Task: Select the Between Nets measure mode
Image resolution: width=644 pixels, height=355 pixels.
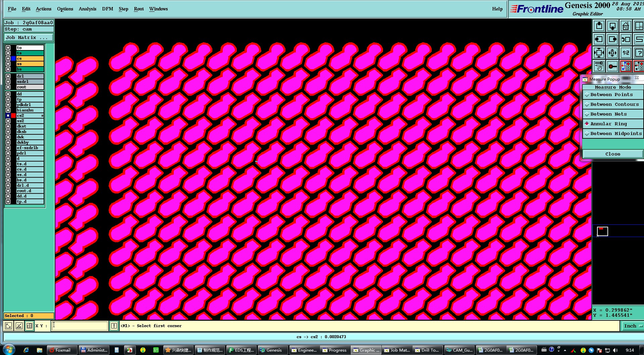Action: 612,114
